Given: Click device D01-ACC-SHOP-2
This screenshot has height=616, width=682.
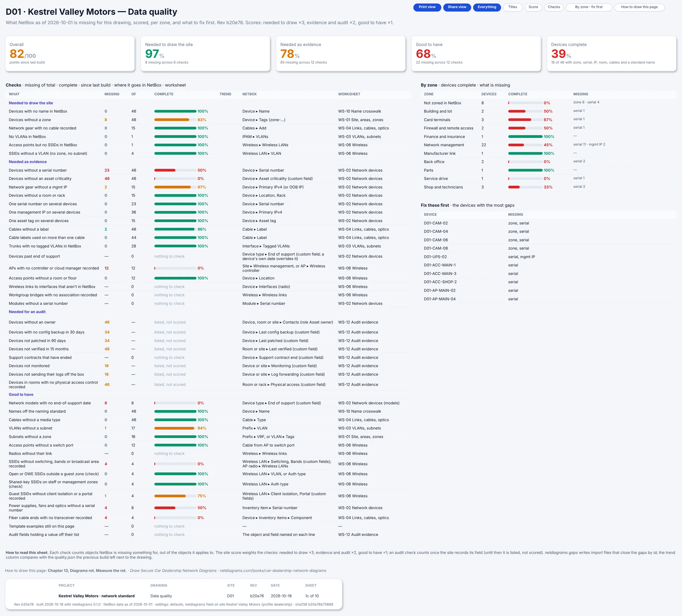Looking at the screenshot, I should pyautogui.click(x=440, y=282).
